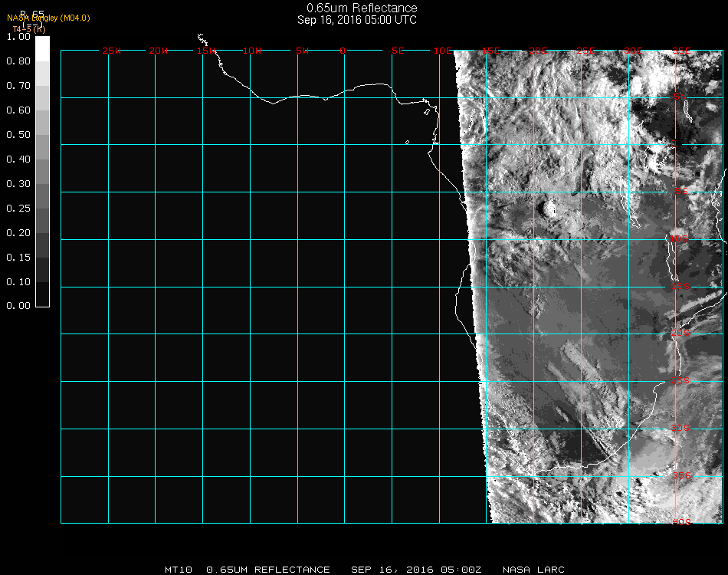Click the 'NASA Langley (M04.0)' label

pyautogui.click(x=48, y=18)
